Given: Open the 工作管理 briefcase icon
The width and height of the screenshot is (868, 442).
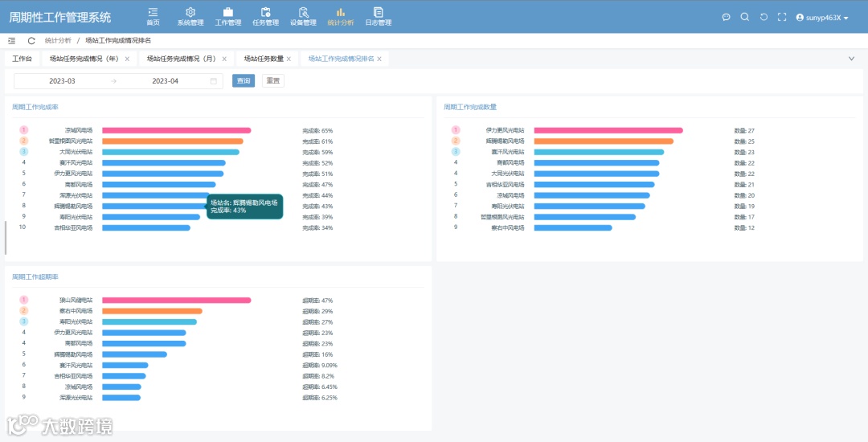Looking at the screenshot, I should (228, 12).
